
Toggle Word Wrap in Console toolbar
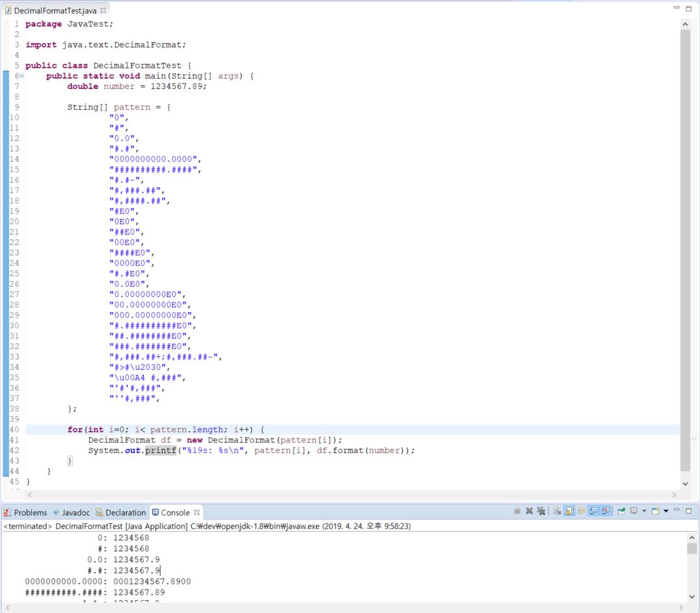(x=581, y=511)
